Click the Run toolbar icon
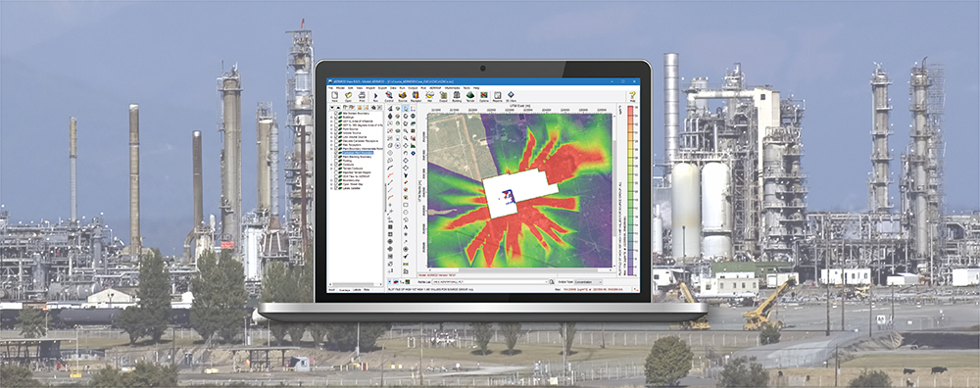980x388 pixels. tap(375, 96)
